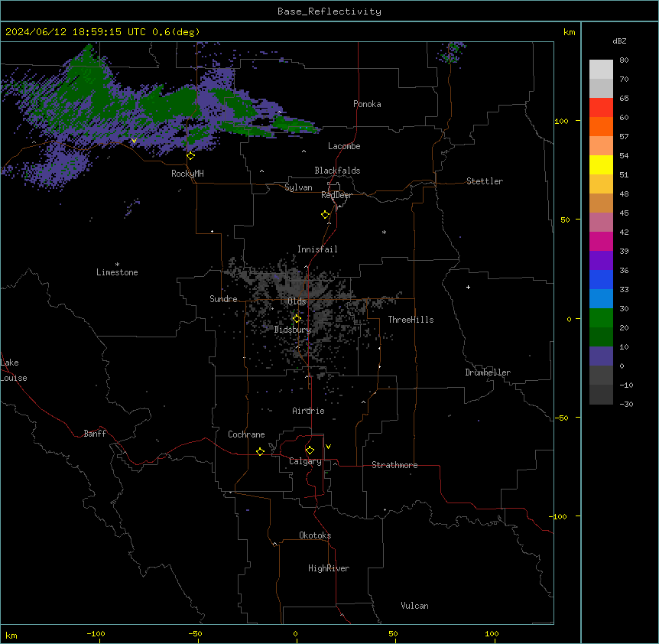The height and width of the screenshot is (644, 659).
Task: Click the Sundre town label
Action: click(x=223, y=299)
